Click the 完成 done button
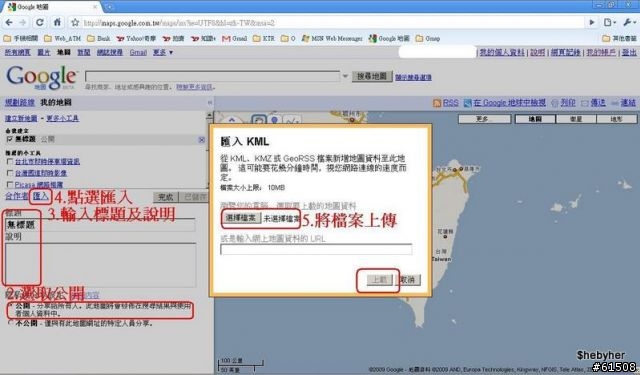The height and width of the screenshot is (375, 640). point(165,197)
